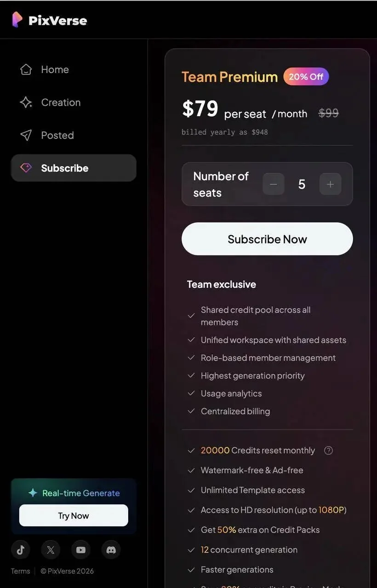The width and height of the screenshot is (377, 588).
Task: Click the PixVerse logo icon
Action: point(17,20)
